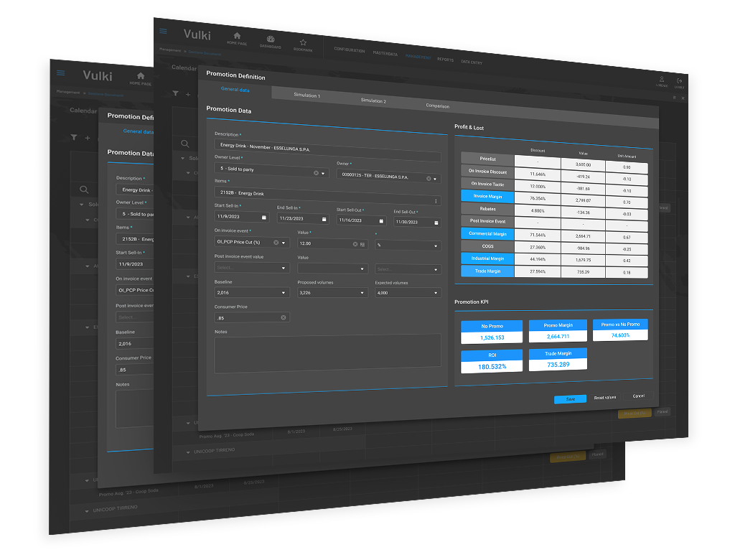Open the Start Sell-Out calendar picker
The image size is (735, 560).
point(381,221)
